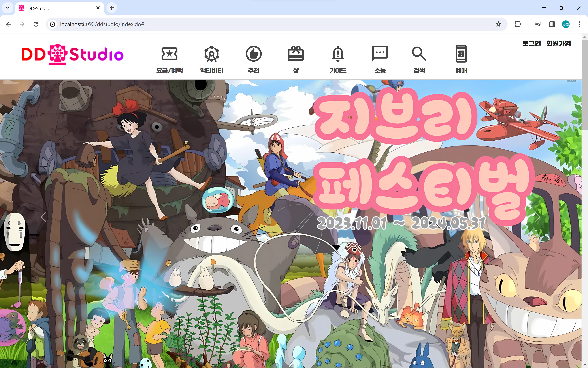Go back in browser history
Image resolution: width=588 pixels, height=368 pixels.
click(x=9, y=24)
